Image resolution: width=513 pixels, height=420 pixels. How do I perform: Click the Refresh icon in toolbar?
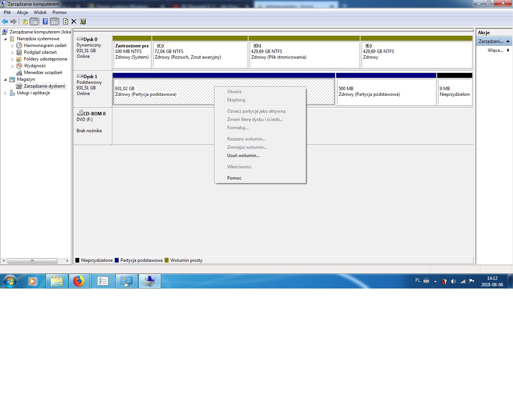pos(65,21)
